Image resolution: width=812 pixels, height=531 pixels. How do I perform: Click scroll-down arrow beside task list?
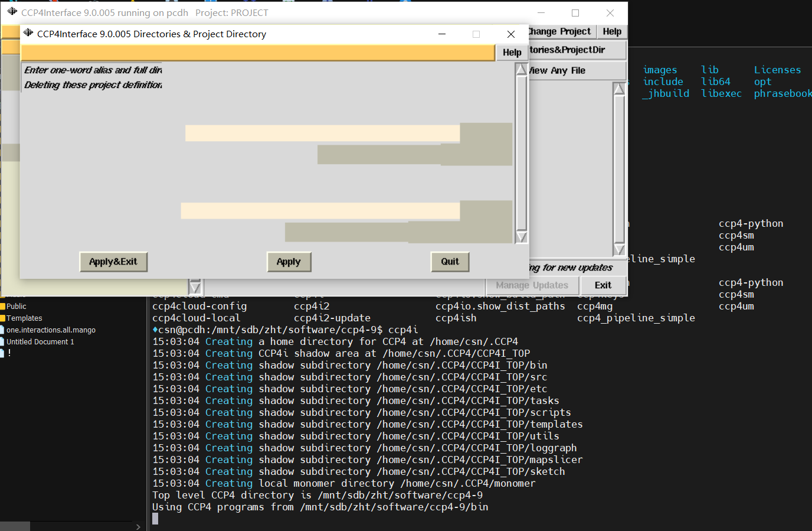pyautogui.click(x=195, y=287)
